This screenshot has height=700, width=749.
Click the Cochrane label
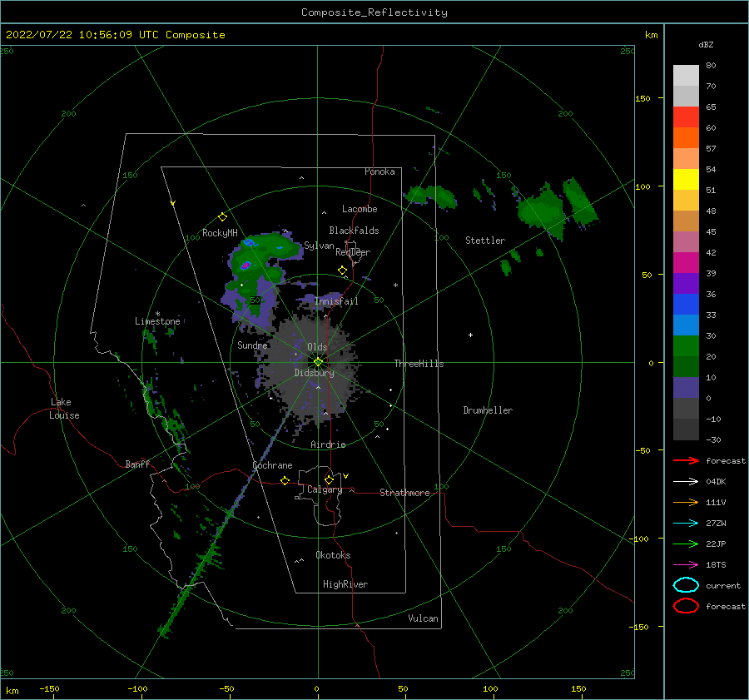(272, 465)
